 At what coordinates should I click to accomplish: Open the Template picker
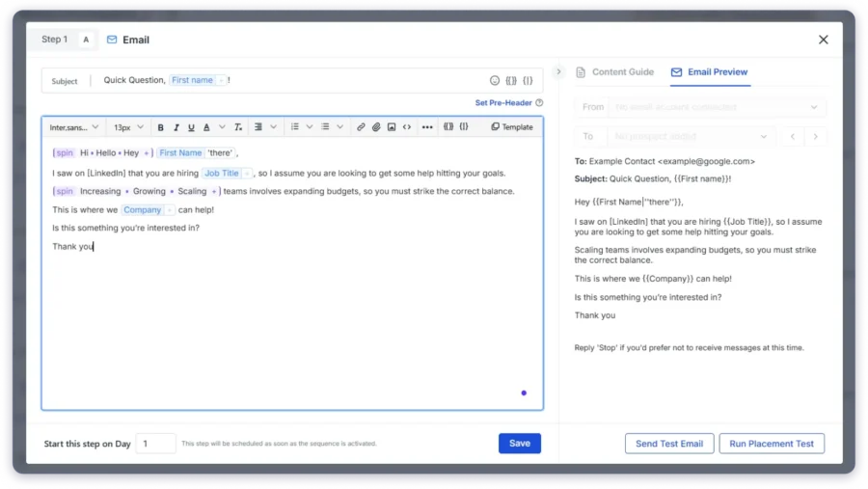click(x=512, y=127)
